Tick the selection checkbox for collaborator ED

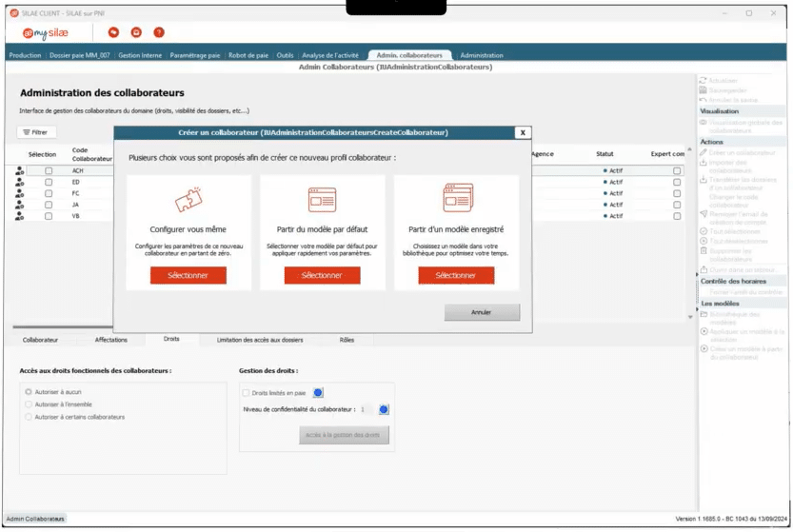[49, 182]
